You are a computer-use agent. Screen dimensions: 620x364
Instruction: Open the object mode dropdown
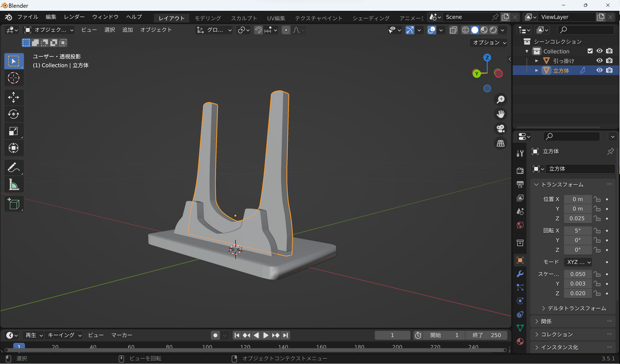(49, 30)
